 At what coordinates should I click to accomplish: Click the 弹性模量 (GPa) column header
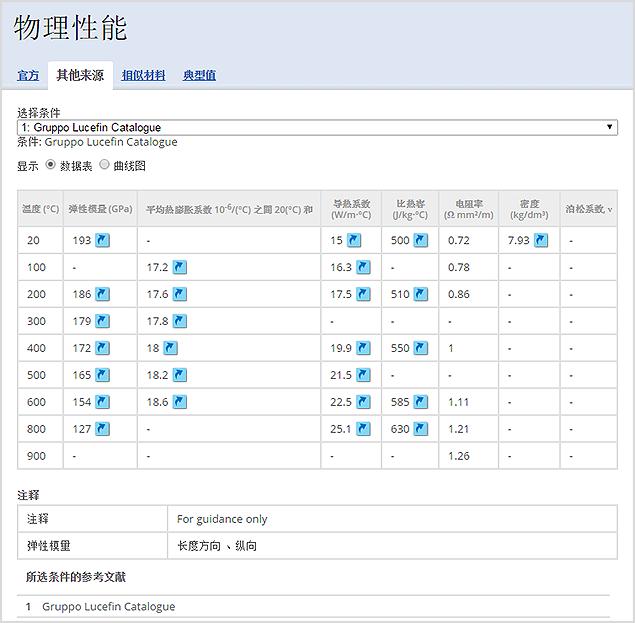[100, 209]
